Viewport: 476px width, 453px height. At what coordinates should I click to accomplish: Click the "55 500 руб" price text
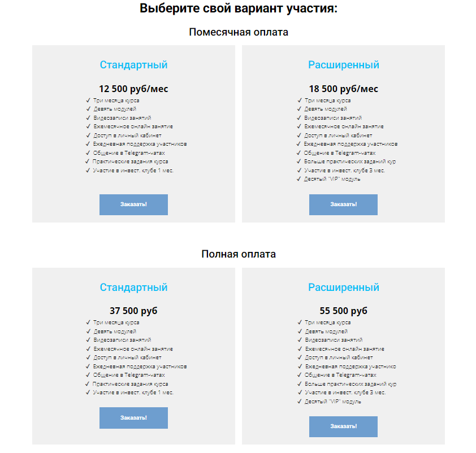click(x=343, y=311)
